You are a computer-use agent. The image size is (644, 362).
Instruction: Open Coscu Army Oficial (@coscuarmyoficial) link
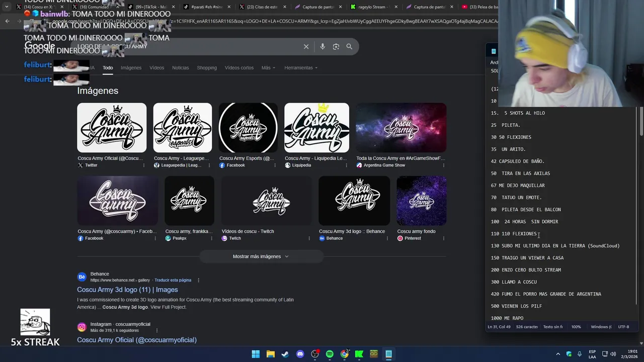(137, 340)
